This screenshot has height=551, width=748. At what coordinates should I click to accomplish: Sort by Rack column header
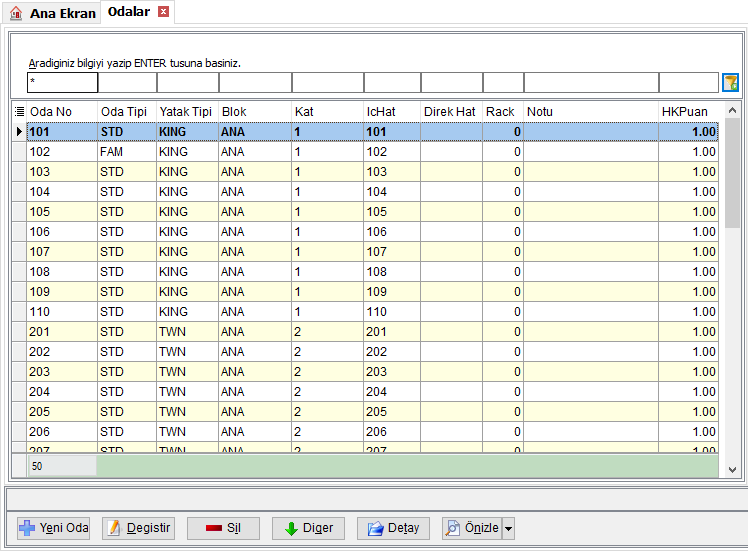(x=503, y=112)
